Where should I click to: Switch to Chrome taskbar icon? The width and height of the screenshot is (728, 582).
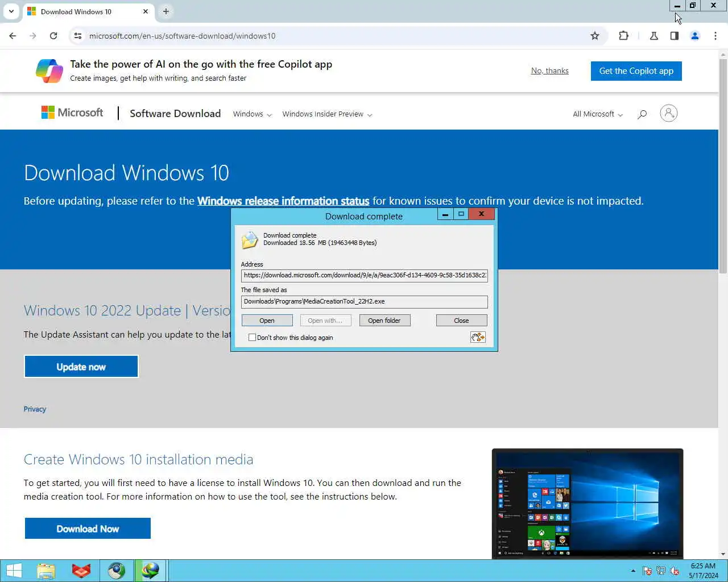pyautogui.click(x=117, y=571)
